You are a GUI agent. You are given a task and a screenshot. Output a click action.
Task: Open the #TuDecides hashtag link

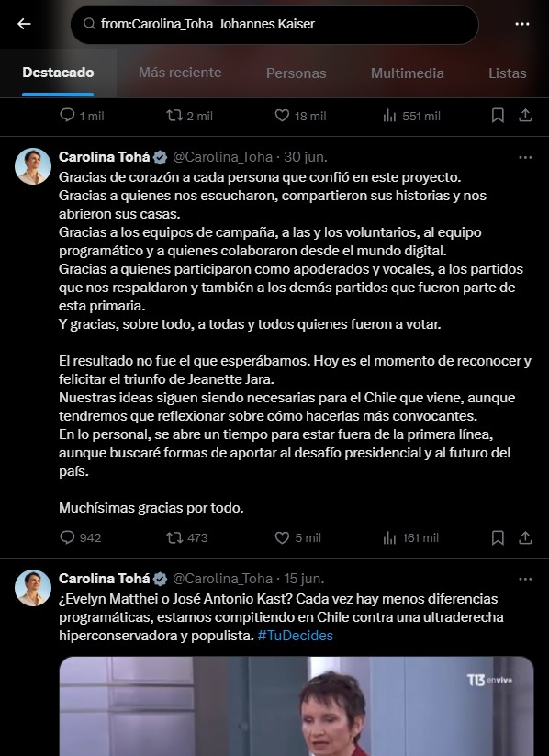295,636
